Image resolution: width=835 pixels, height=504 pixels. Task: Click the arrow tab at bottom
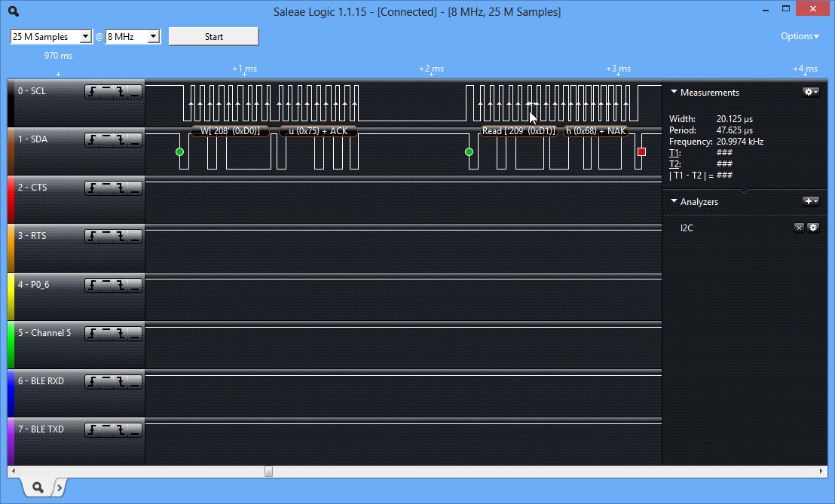60,487
